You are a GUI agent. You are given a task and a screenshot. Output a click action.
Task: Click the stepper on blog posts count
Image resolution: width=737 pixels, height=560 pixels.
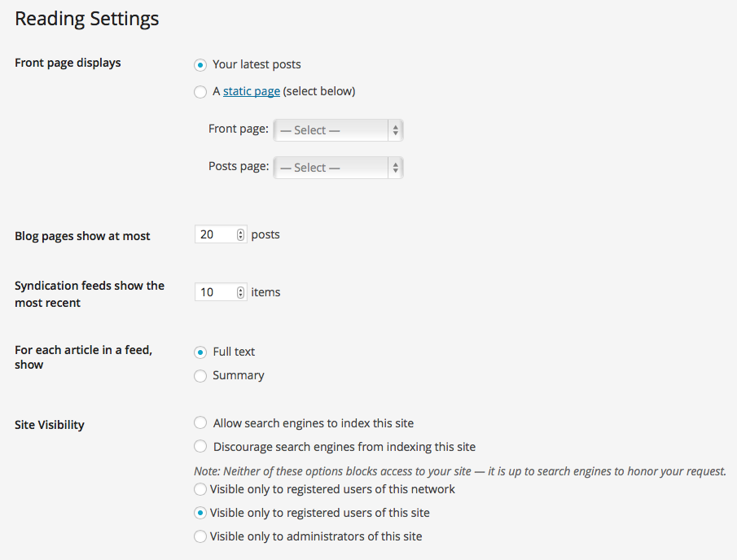click(x=240, y=234)
